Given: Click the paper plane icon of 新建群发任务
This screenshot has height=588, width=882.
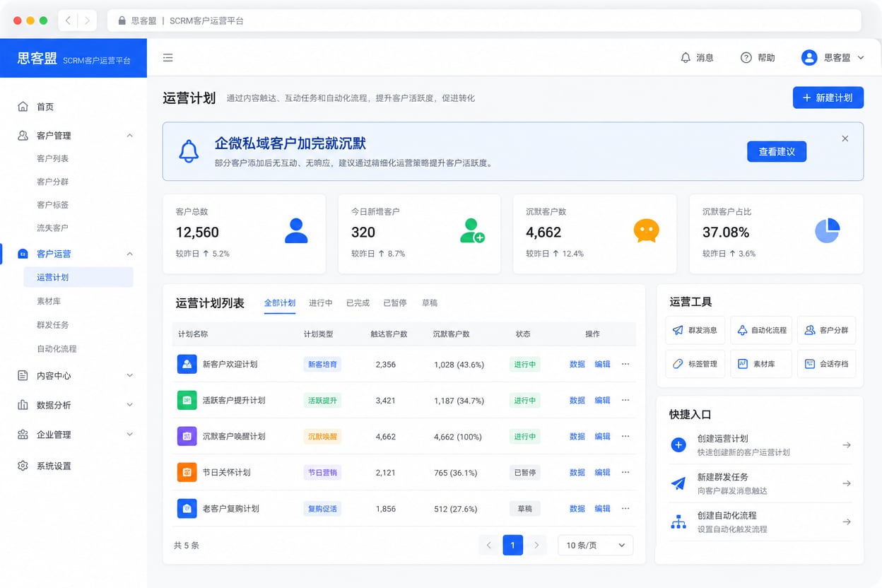Looking at the screenshot, I should coord(678,483).
